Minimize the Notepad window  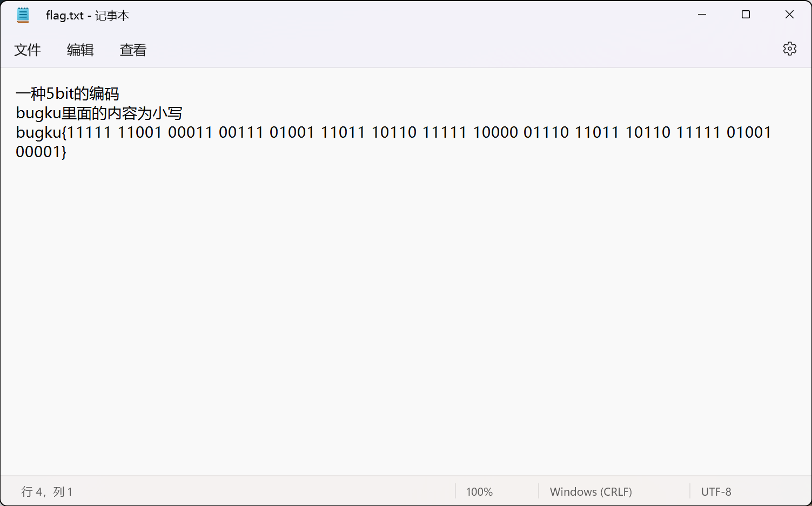[x=702, y=15]
